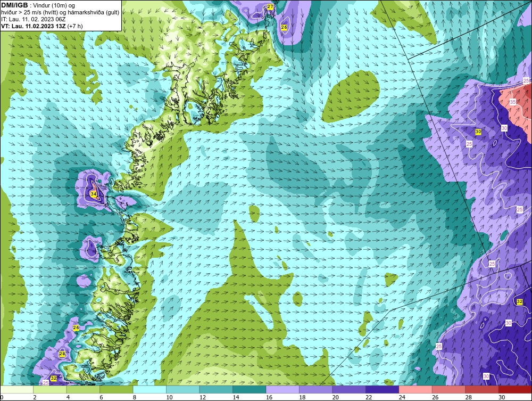This screenshot has height=401, width=532.
Task: Select the 2–4 m/s legend color swatch
Action: coord(50,389)
